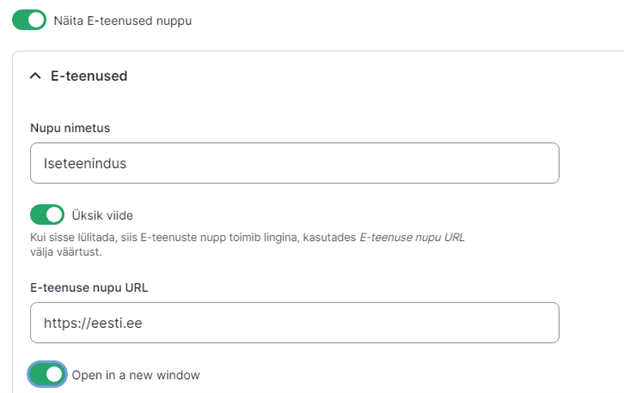Toggle the Üksik viide switch

47,215
